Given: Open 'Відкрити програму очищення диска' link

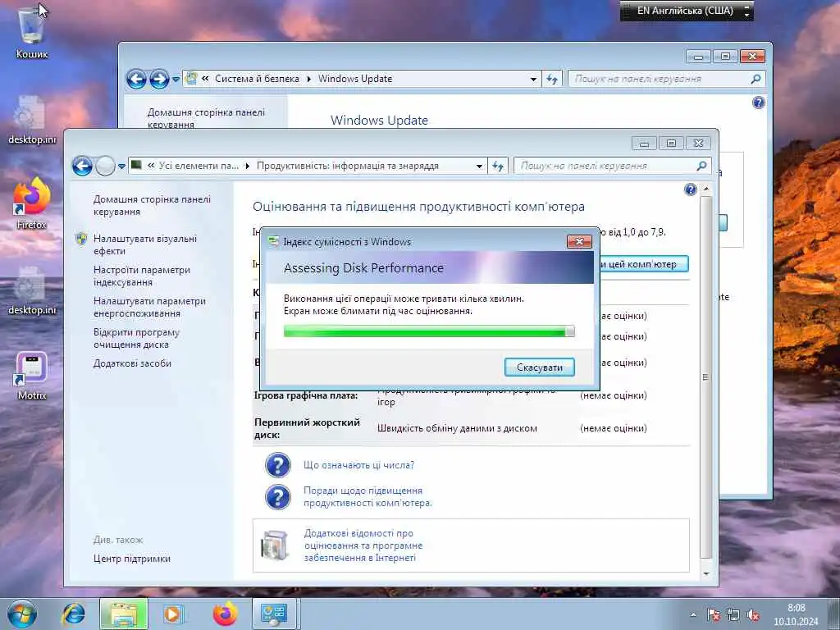Looking at the screenshot, I should 136,338.
